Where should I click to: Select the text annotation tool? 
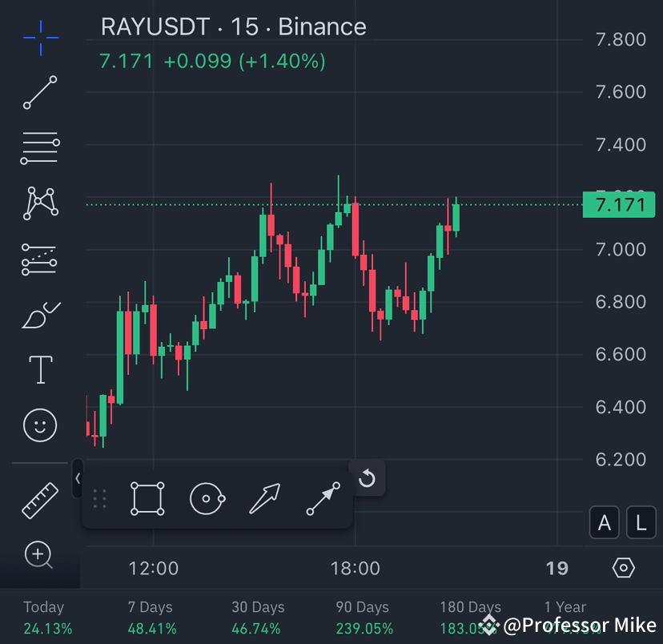pos(40,369)
